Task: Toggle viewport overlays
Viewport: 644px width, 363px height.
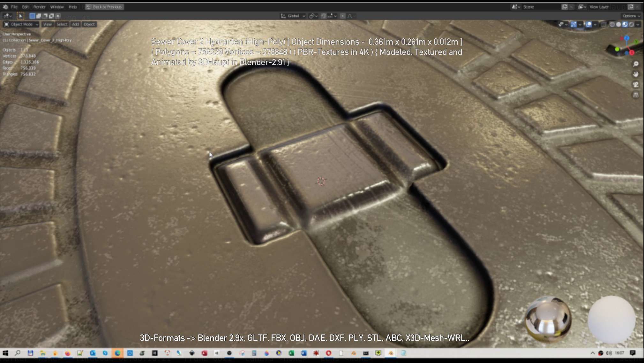Action: [x=589, y=24]
